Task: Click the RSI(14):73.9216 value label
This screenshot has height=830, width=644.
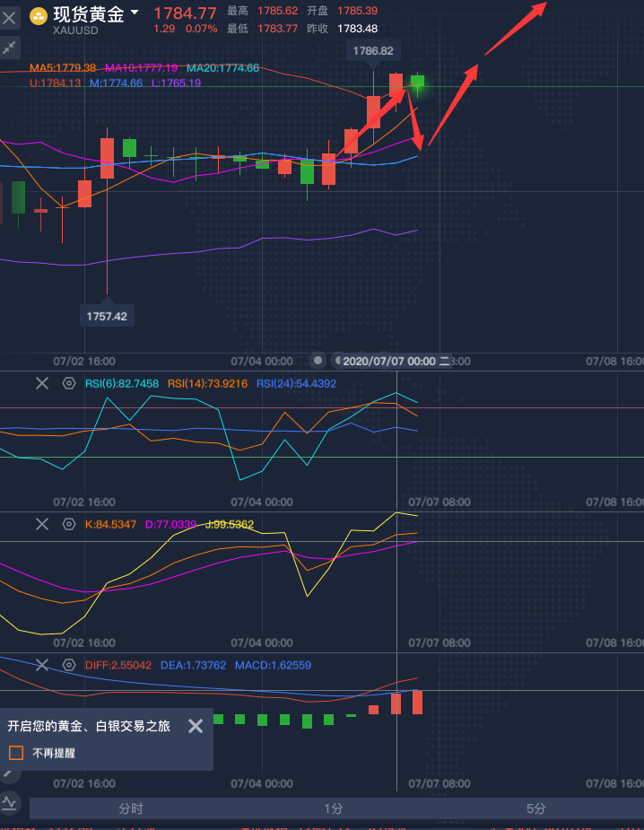Action: [207, 383]
